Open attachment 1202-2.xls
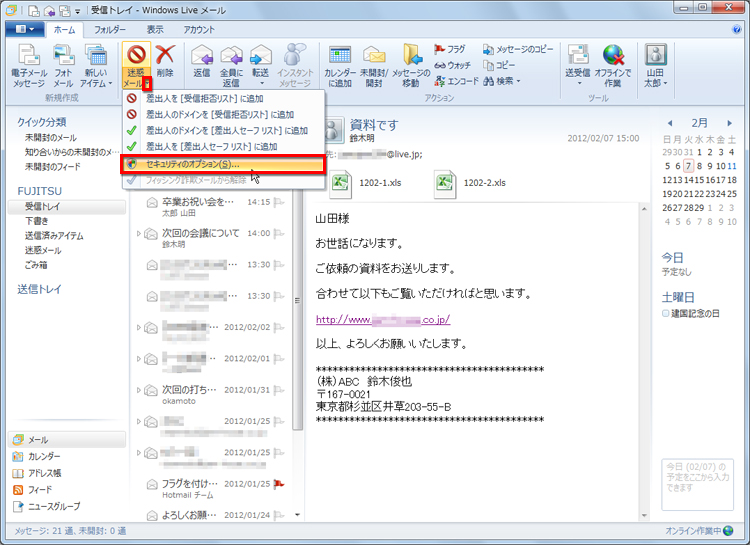The width and height of the screenshot is (750, 545). (470, 183)
